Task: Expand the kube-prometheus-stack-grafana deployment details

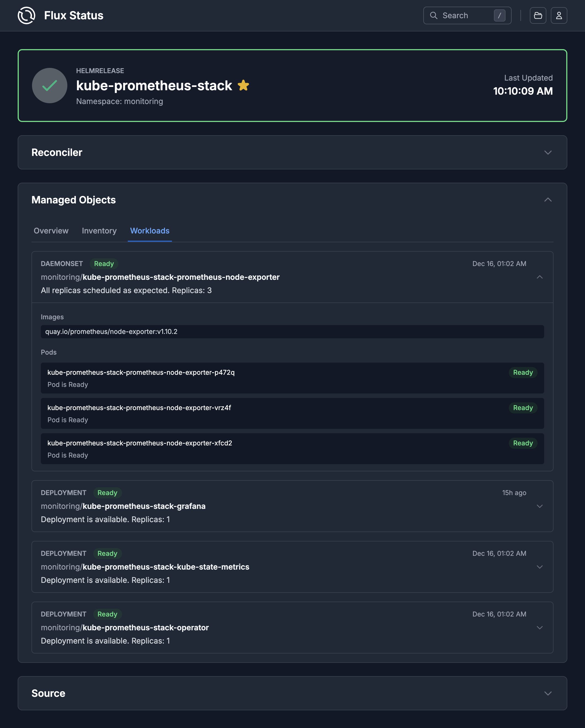Action: pyautogui.click(x=540, y=506)
